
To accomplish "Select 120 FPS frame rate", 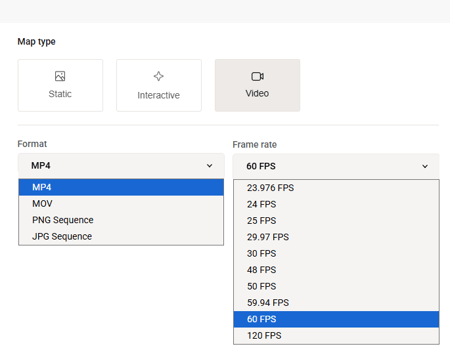I will point(336,336).
